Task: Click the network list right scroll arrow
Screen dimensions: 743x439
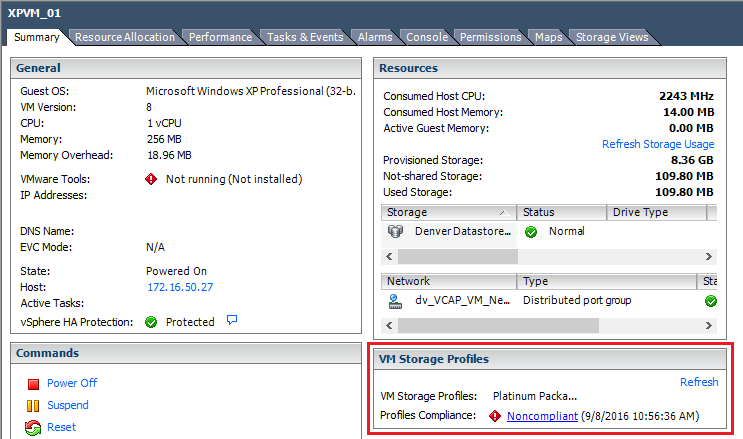Action: coord(709,325)
